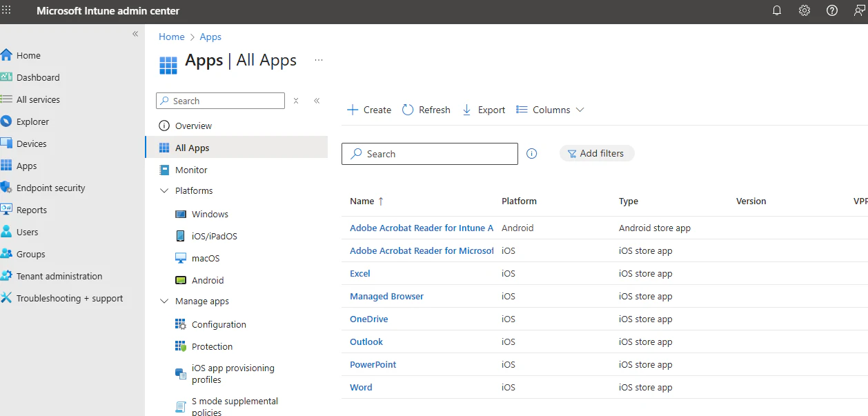Click the Tenant administration icon
868x416 pixels.
(x=6, y=276)
